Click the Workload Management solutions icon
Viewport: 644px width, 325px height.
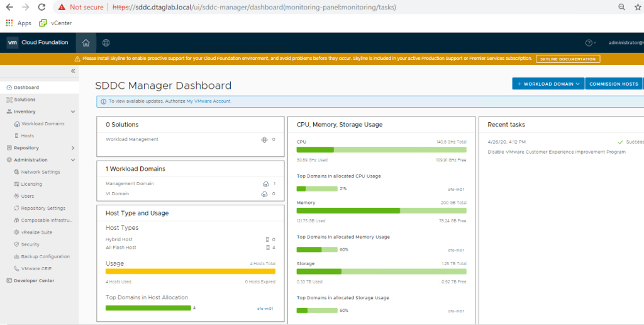tap(264, 139)
